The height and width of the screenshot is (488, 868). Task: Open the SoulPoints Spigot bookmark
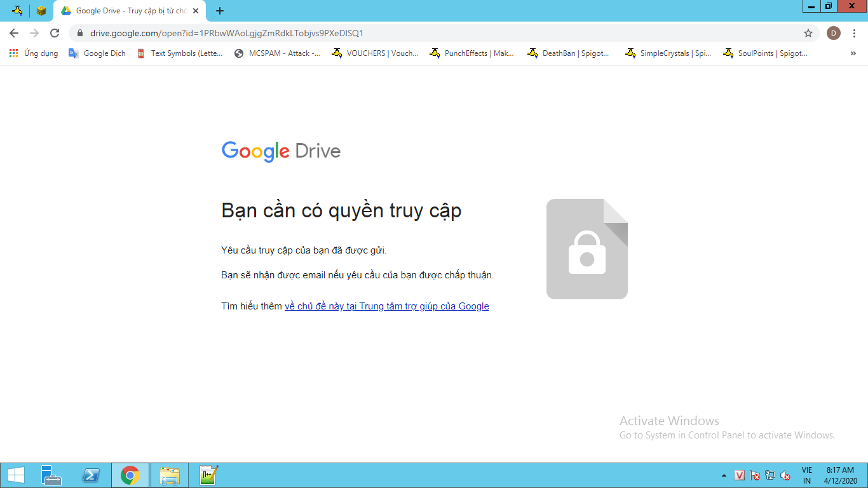click(x=766, y=53)
